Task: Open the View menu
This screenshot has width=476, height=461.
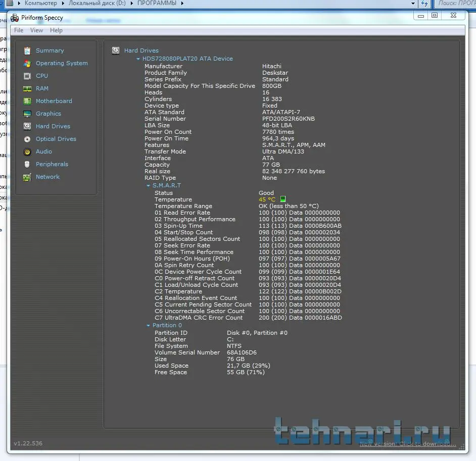Action: 36,30
